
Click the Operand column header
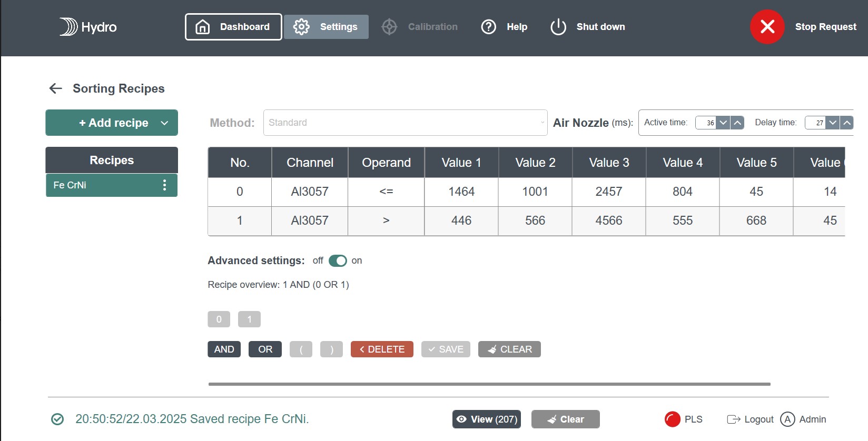[386, 163]
